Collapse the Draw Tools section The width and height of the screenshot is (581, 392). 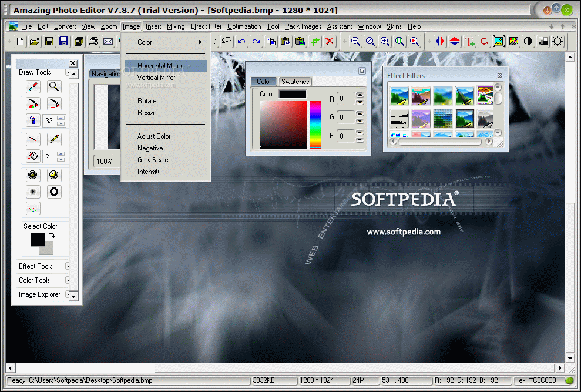[67, 72]
